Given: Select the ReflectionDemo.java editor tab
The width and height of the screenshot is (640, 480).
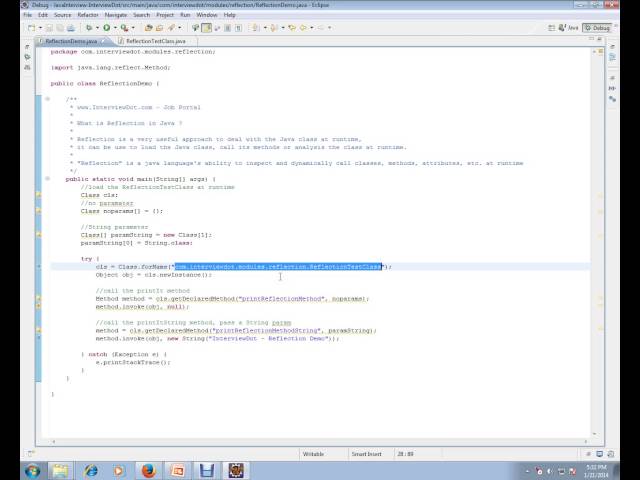Looking at the screenshot, I should pos(71,41).
